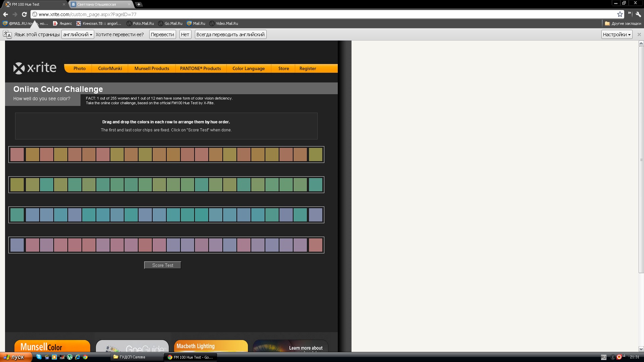Open Internet Explorer from quick launch
Screen dimensions: 644x362
click(x=77, y=357)
